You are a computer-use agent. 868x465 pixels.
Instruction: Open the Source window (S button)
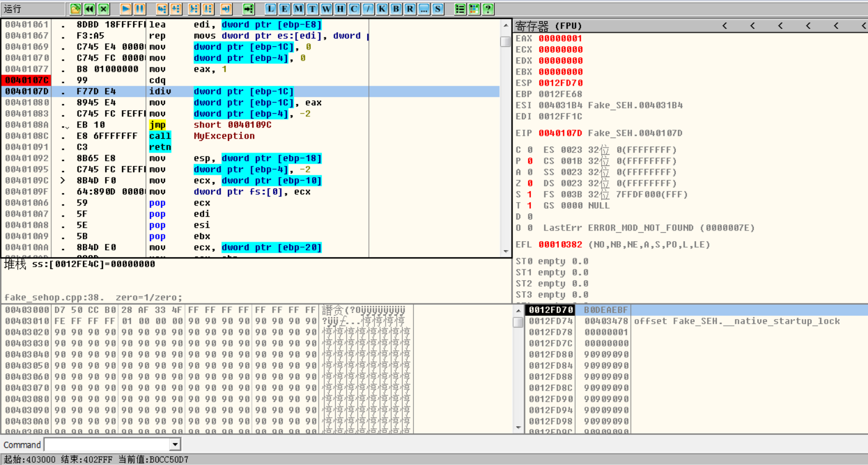coord(438,9)
